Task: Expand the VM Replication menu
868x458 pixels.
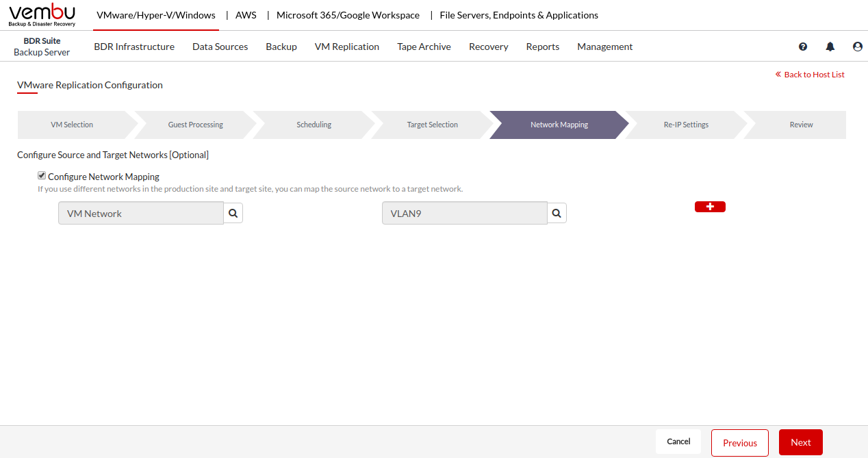Action: (x=347, y=47)
